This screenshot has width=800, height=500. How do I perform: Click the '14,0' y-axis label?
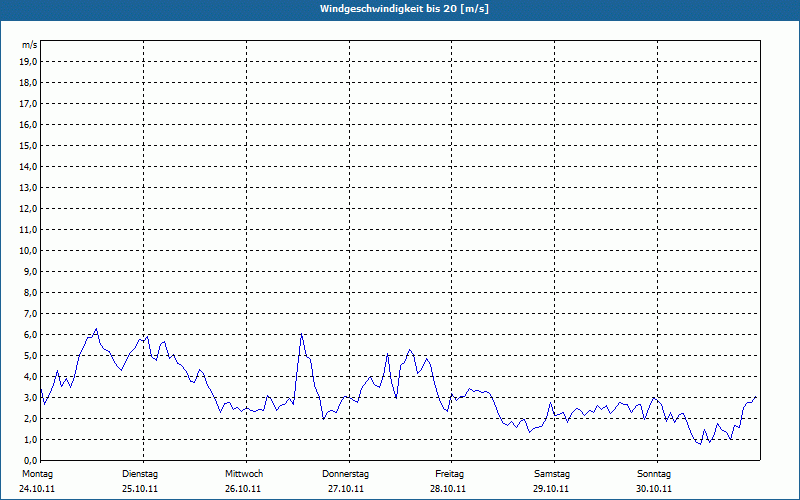pos(28,166)
